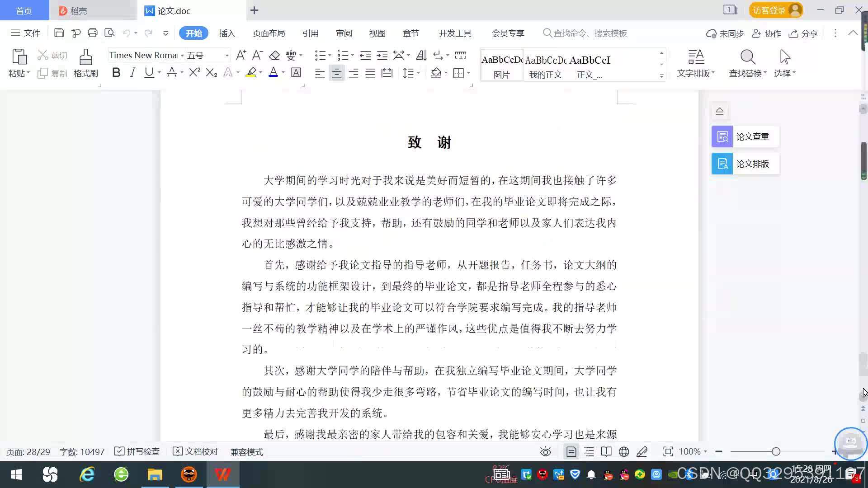Click the search commands input field
This screenshot has height=488, width=868.
point(590,33)
